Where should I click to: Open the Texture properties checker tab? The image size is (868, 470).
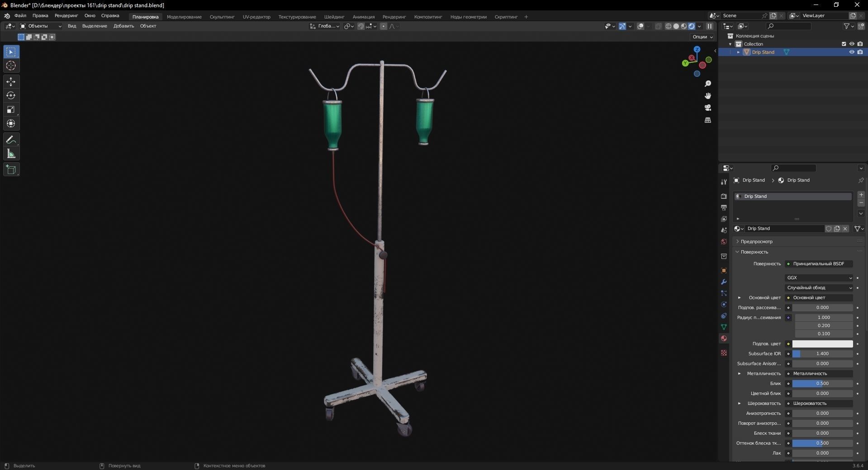[724, 352]
